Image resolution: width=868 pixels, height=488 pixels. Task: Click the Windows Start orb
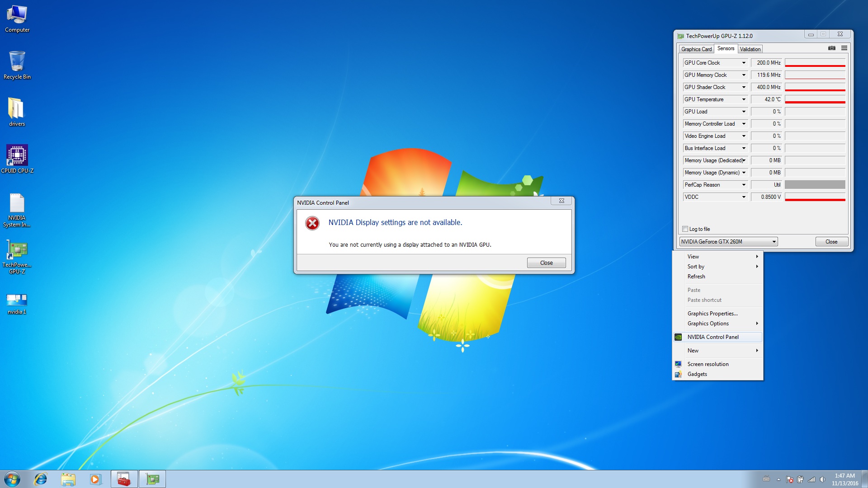[12, 479]
